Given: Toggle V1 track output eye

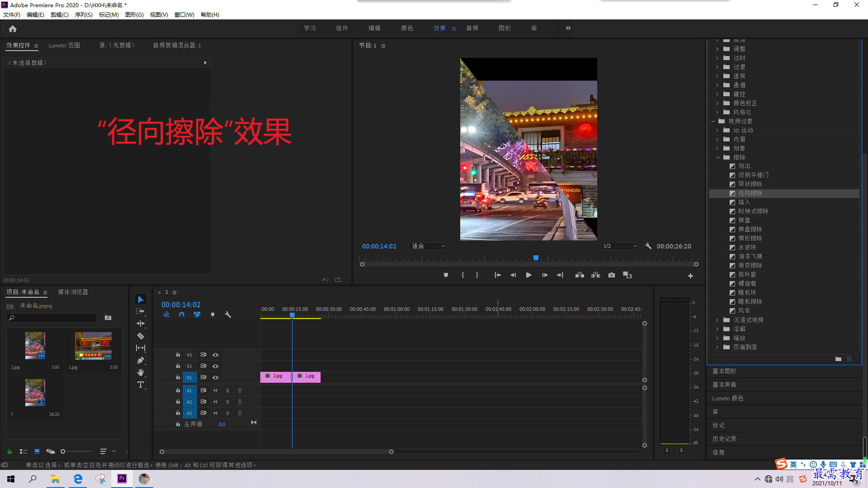Looking at the screenshot, I should [216, 378].
